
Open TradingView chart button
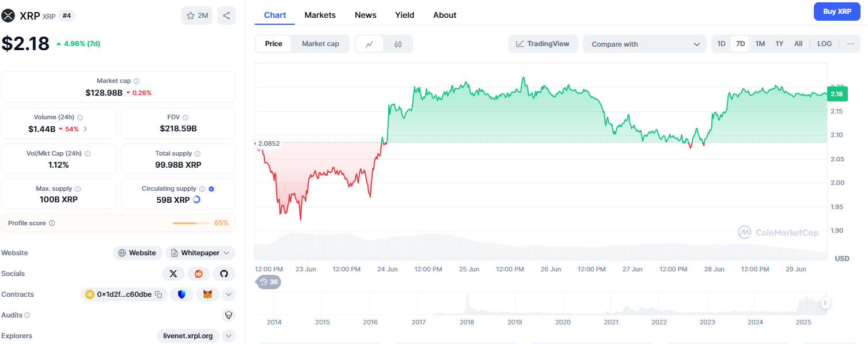543,44
